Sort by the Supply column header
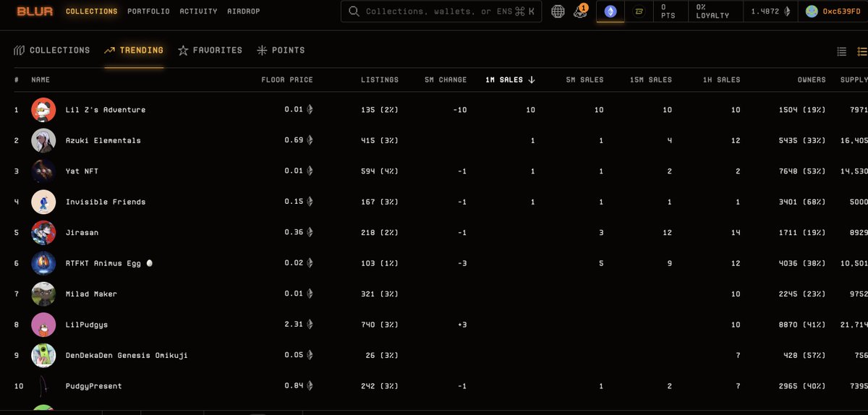Viewport: 868px width, 415px height. tap(854, 80)
